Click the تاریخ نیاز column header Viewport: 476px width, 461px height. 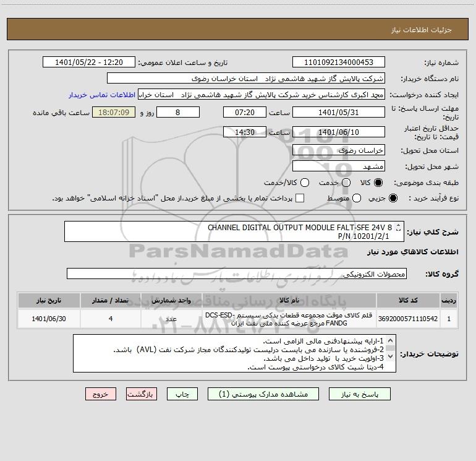[x=49, y=300]
